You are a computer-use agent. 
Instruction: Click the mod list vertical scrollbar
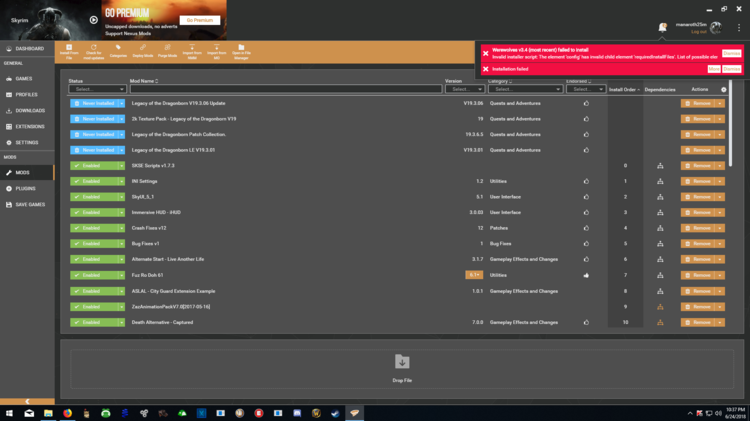(730, 122)
